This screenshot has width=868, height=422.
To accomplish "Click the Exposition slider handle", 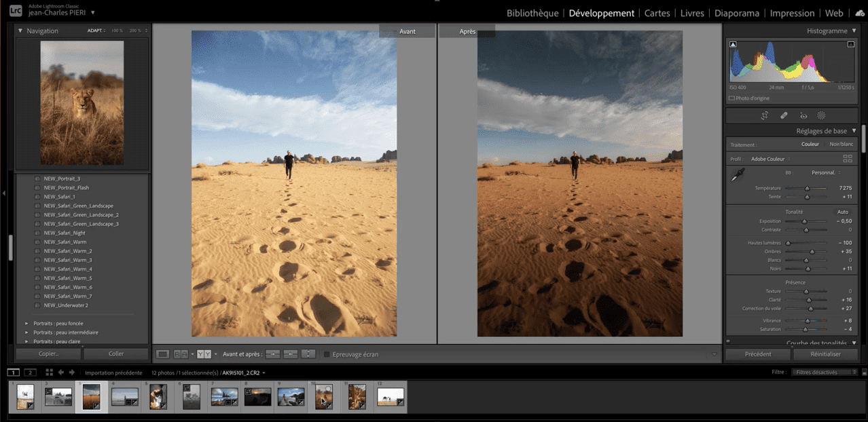I will (804, 221).
